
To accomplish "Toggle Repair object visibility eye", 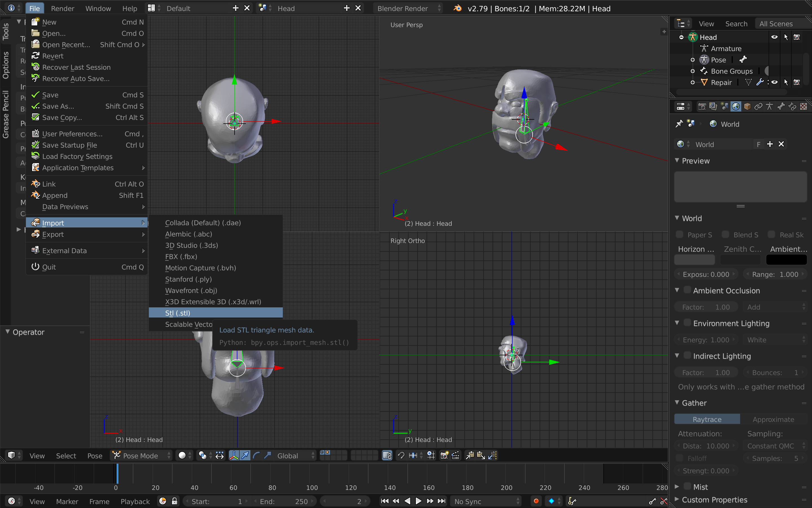I will coord(775,82).
